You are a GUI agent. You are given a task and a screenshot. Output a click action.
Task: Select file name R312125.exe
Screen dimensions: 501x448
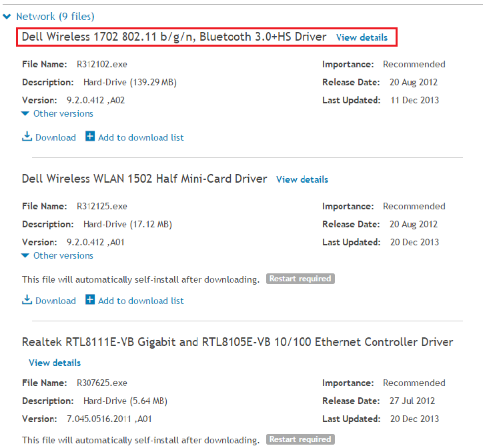tap(102, 206)
